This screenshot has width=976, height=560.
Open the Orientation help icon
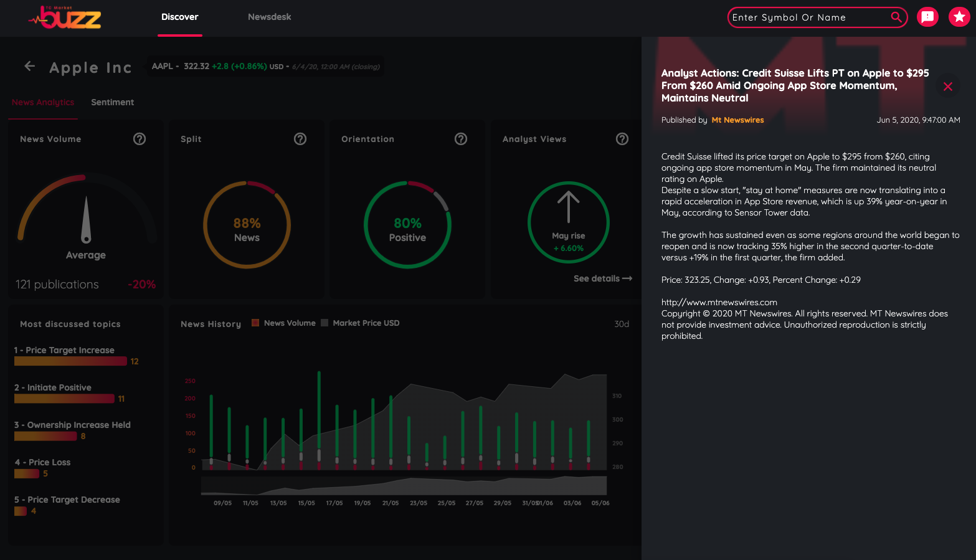coord(461,139)
